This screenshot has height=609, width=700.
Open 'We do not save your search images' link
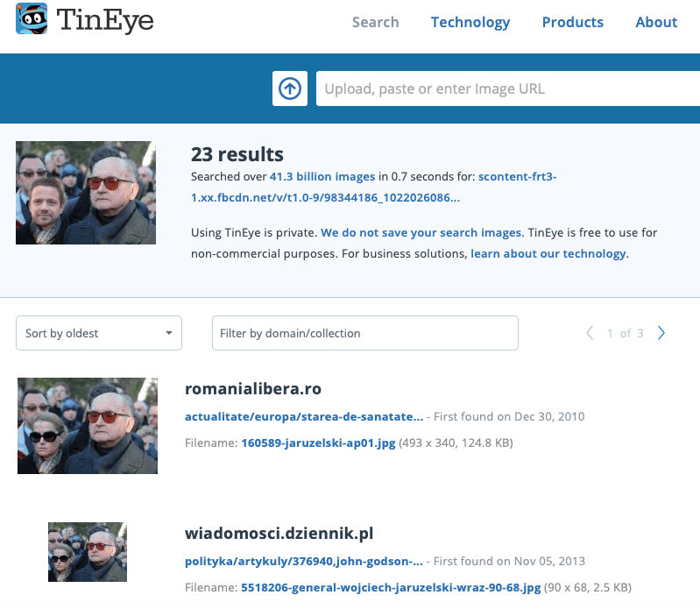(421, 232)
